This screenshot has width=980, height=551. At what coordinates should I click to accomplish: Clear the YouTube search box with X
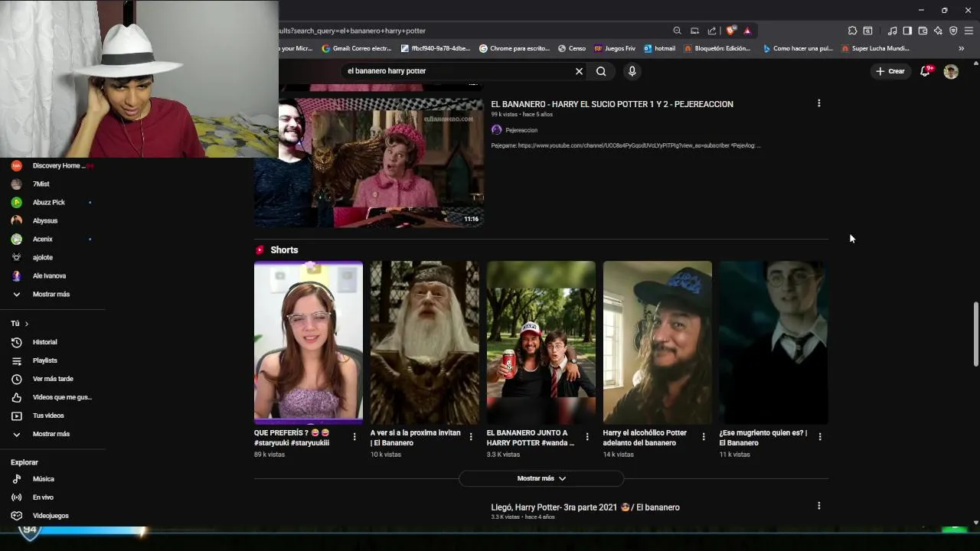579,71
